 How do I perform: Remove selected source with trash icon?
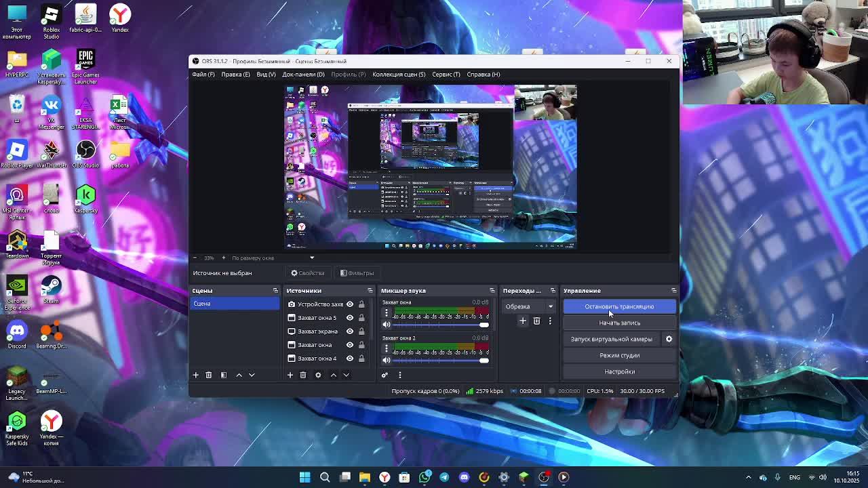[x=303, y=375]
